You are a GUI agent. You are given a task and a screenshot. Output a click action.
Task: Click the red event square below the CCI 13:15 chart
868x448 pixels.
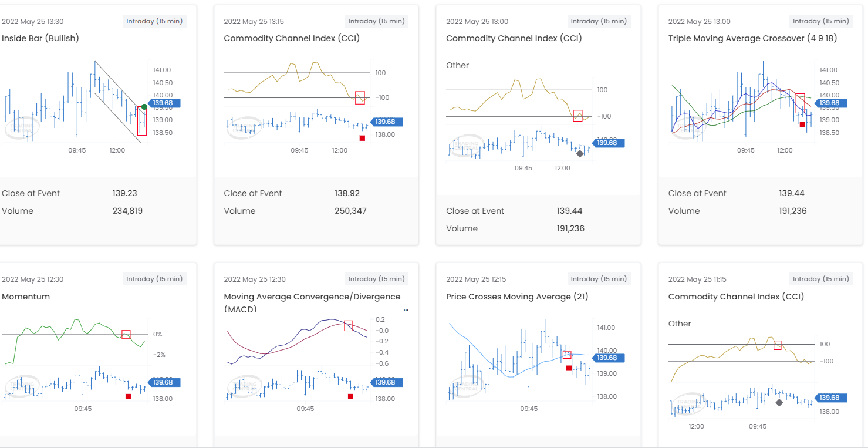point(361,137)
